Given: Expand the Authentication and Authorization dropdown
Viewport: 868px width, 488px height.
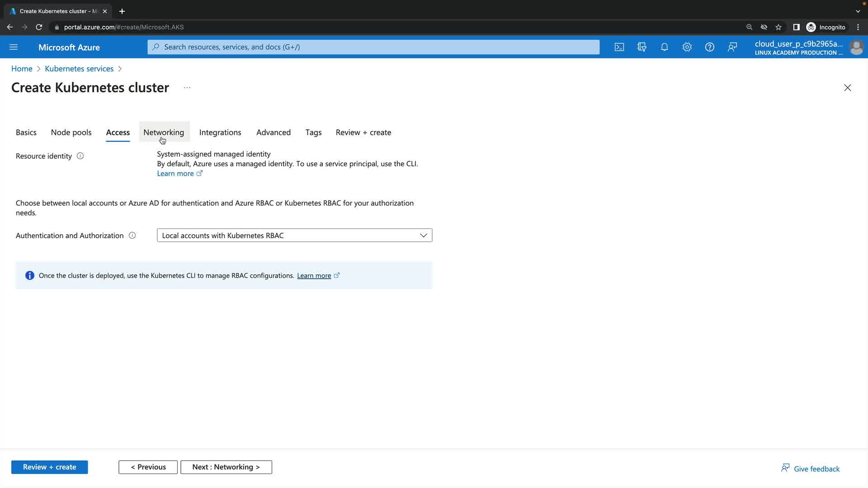Looking at the screenshot, I should [x=294, y=235].
